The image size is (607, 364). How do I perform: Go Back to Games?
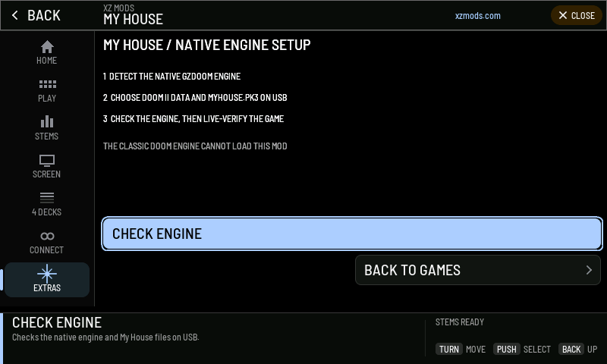[x=478, y=270]
